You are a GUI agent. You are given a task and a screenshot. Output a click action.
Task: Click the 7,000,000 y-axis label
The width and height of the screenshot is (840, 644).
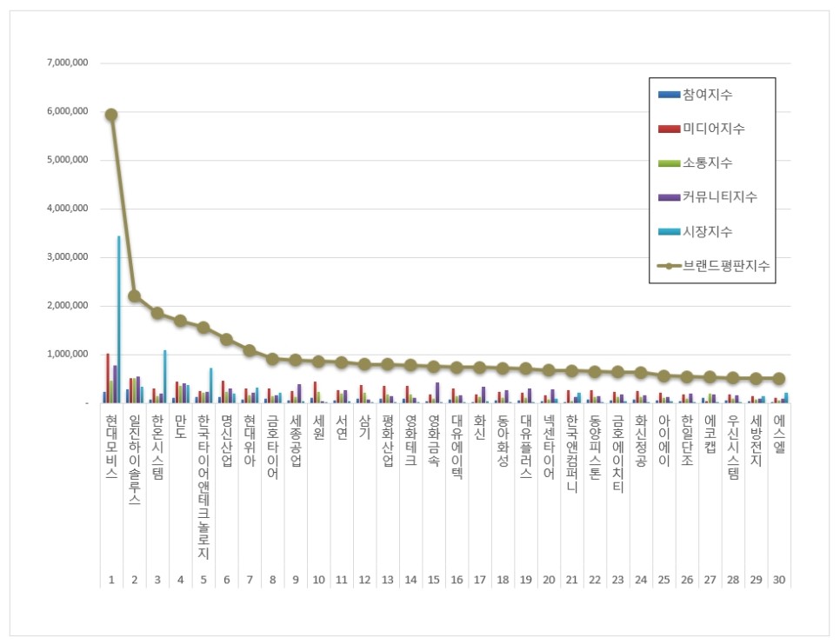[x=68, y=63]
